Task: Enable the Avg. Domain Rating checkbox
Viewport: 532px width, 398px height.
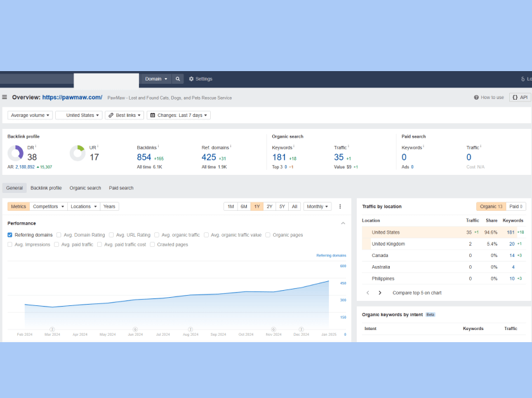Action: pyautogui.click(x=60, y=235)
